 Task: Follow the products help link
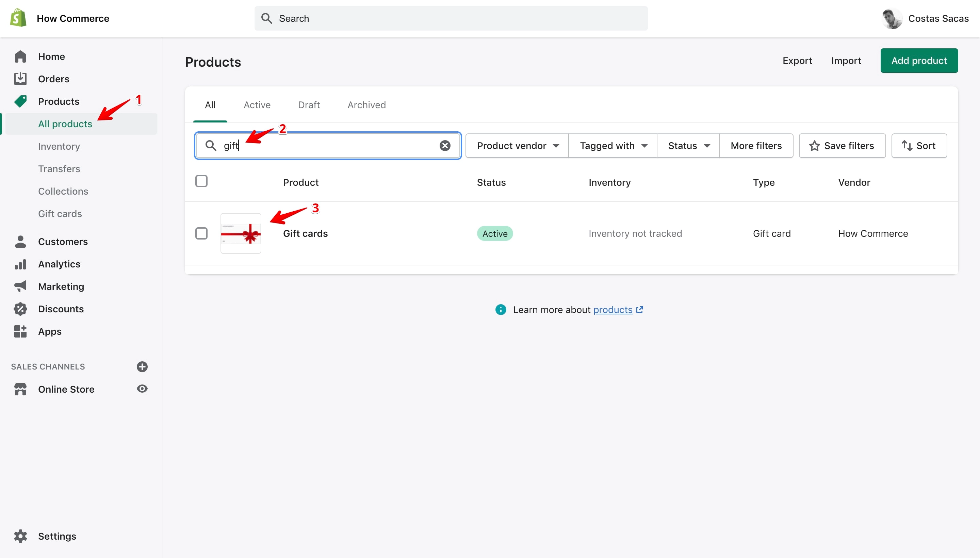click(613, 310)
